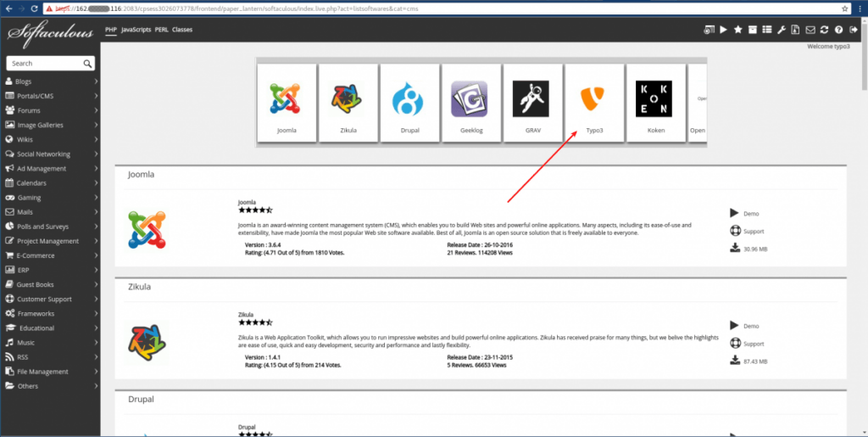Select the Joomla tile in carousel

[287, 103]
